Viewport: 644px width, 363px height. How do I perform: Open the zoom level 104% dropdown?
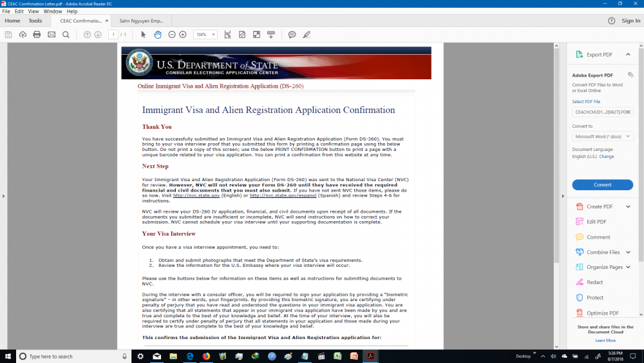[214, 35]
